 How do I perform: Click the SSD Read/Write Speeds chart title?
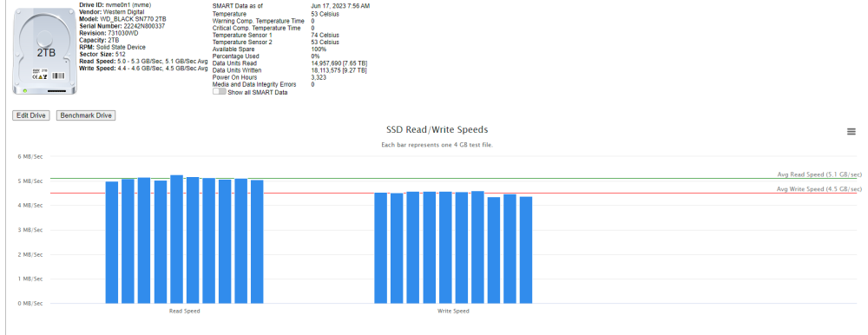pyautogui.click(x=437, y=129)
